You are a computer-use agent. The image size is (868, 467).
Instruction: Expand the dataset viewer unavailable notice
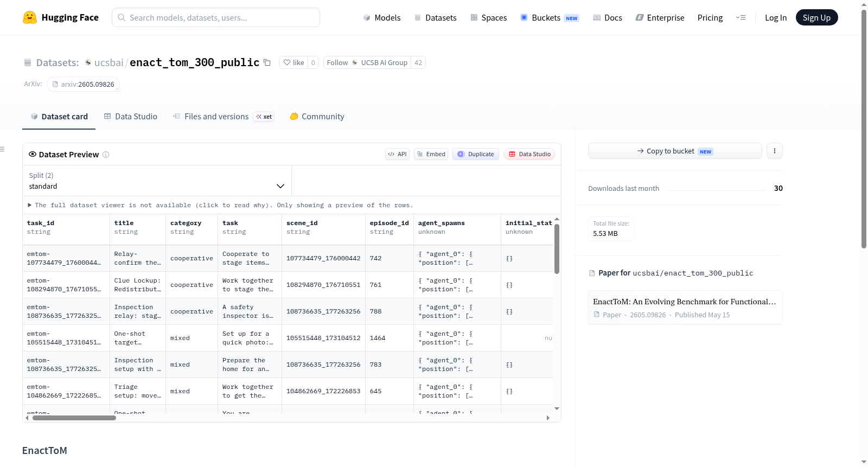pyautogui.click(x=220, y=205)
